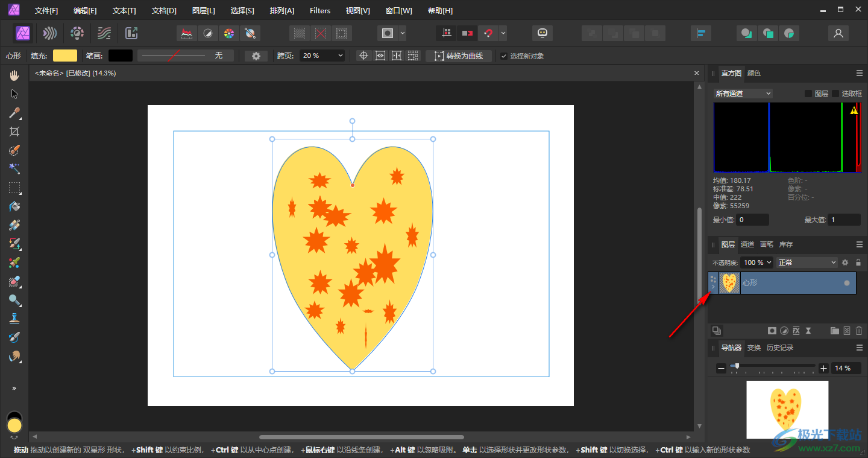Click the 转换为曲线 button

(459, 56)
